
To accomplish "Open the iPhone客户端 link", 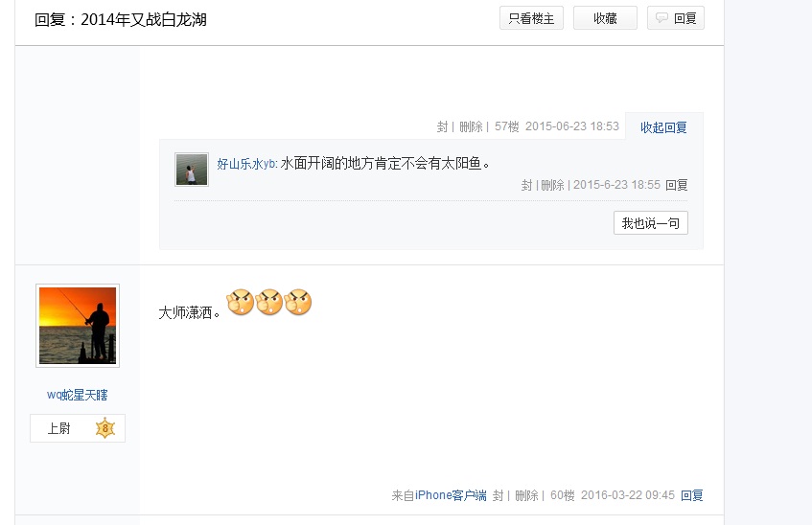I will coord(451,495).
